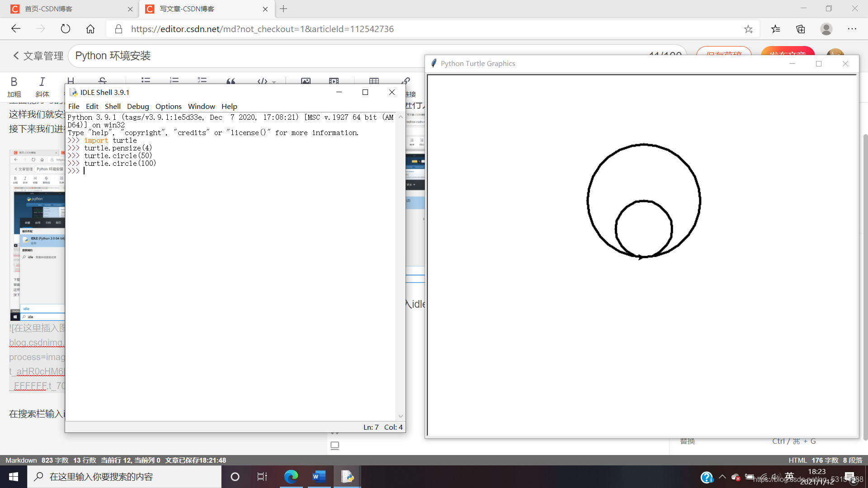Click the line 'turtle.circle(100)' in IDLE
868x488 pixels.
coord(120,163)
